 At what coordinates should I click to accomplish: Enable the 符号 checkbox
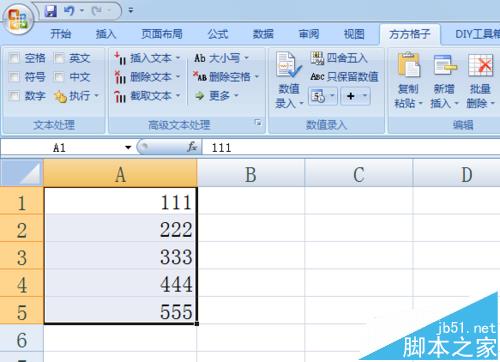tap(14, 77)
